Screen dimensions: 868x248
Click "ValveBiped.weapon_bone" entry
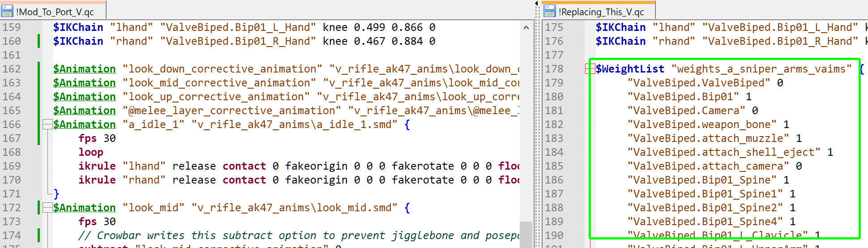(x=702, y=124)
